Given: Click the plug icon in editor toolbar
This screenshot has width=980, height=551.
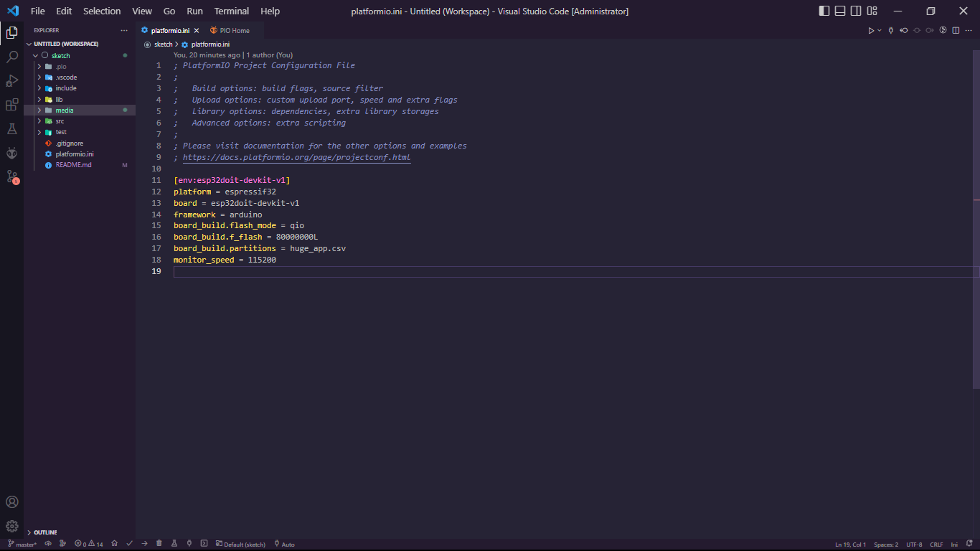Looking at the screenshot, I should 891,30.
